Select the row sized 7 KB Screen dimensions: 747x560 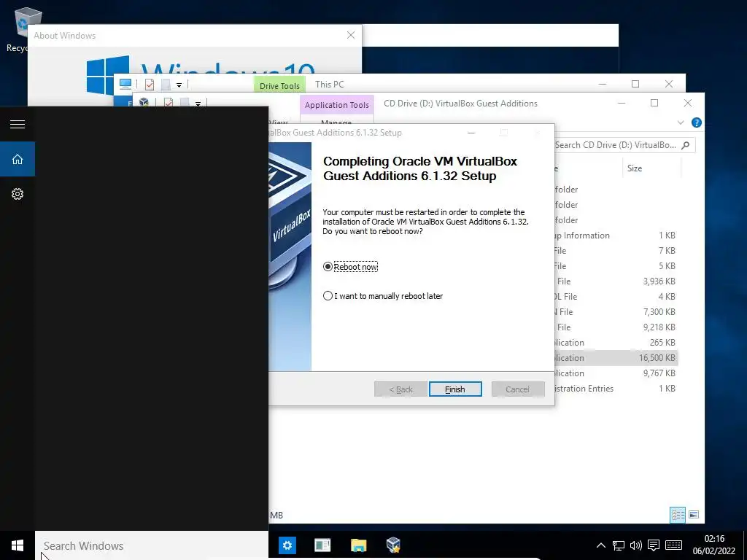[x=616, y=251]
